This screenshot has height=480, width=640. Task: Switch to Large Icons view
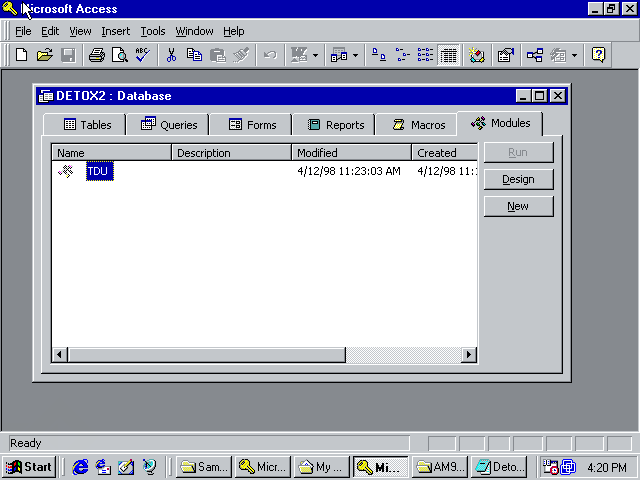click(x=379, y=55)
